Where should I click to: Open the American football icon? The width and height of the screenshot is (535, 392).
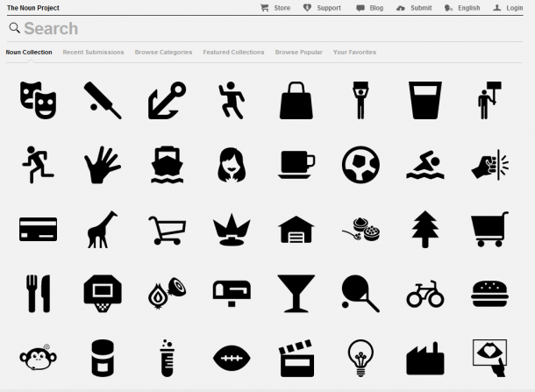[x=232, y=358]
